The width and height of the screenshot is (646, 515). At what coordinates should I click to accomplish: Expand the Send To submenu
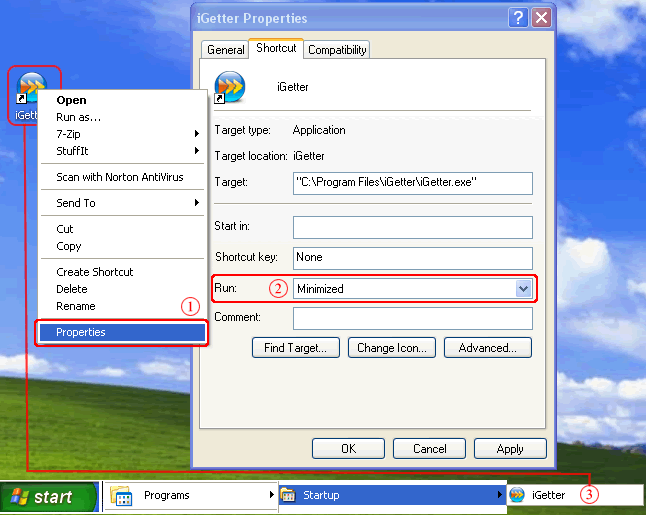122,203
